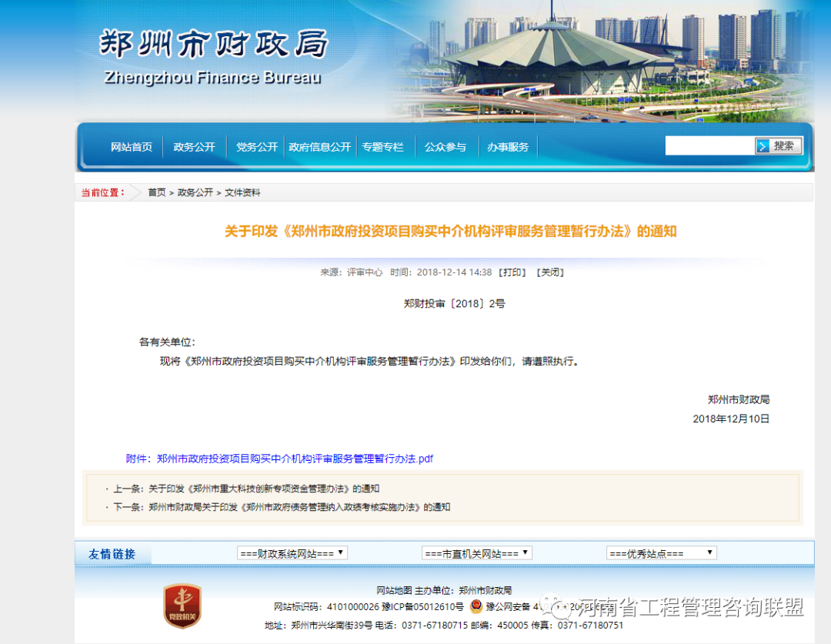
Task: Expand the 优秀站点 dropdown list
Action: [662, 553]
